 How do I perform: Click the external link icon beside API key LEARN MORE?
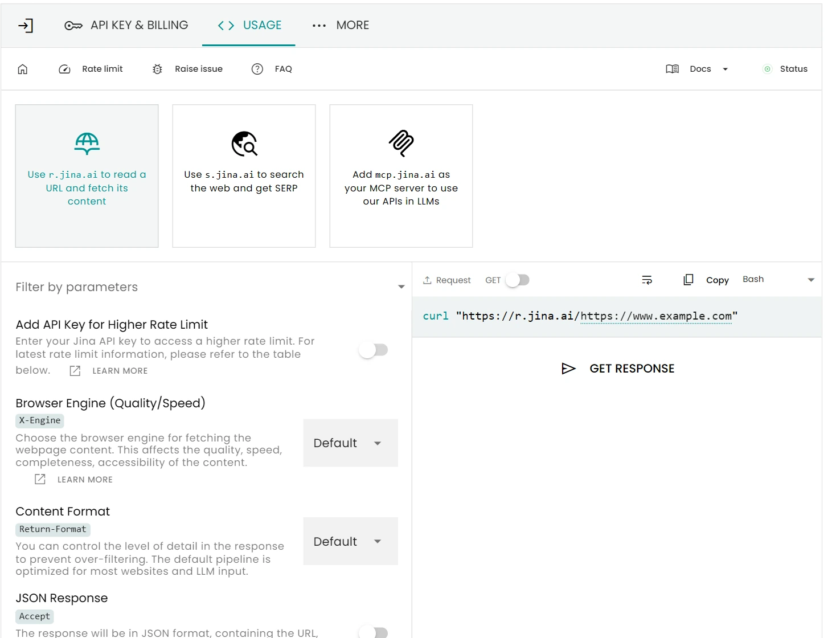[x=75, y=371]
